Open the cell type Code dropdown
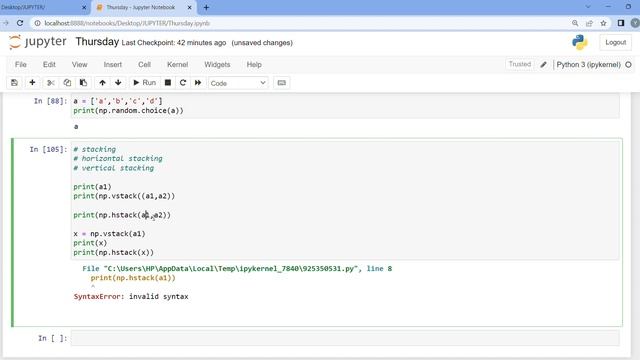640x360 pixels. [x=238, y=83]
